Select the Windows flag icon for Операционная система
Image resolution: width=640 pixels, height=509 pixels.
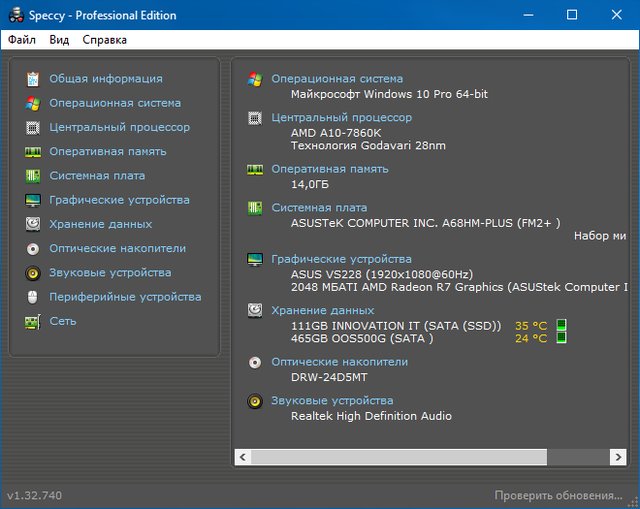33,103
